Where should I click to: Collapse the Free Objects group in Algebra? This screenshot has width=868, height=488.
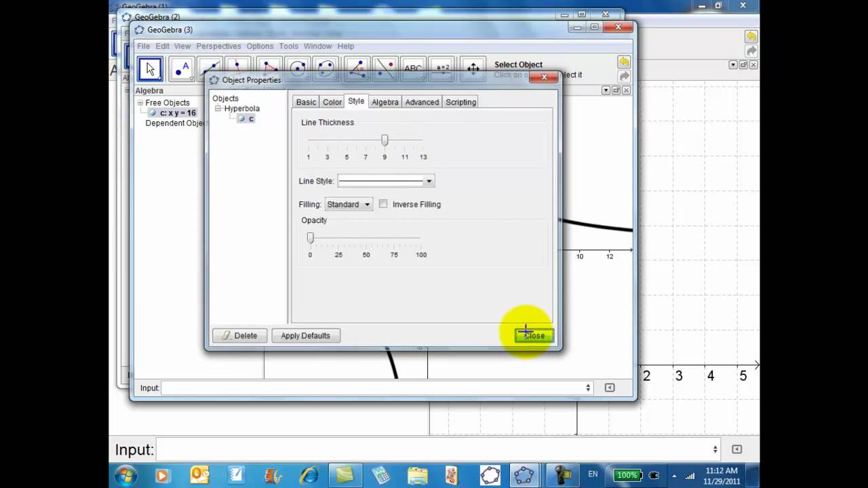click(140, 103)
